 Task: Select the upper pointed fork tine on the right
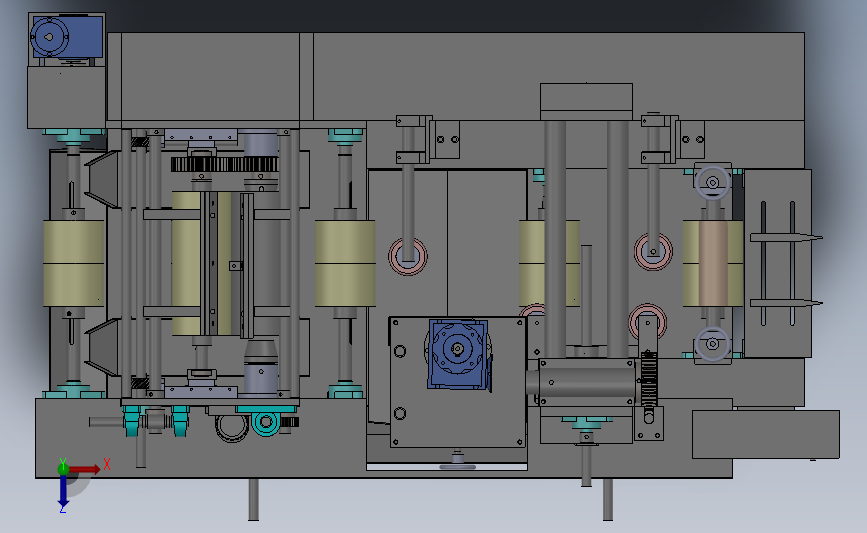[x=786, y=238]
